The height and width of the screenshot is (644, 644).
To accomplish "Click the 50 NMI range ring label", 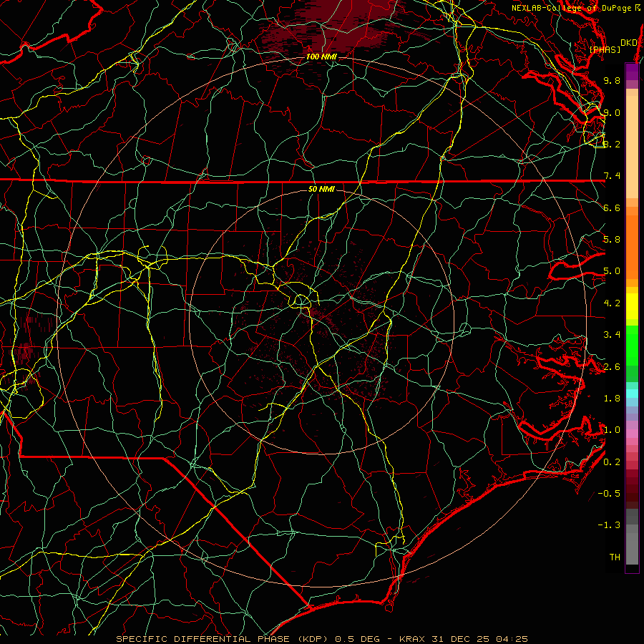I will click(x=321, y=189).
